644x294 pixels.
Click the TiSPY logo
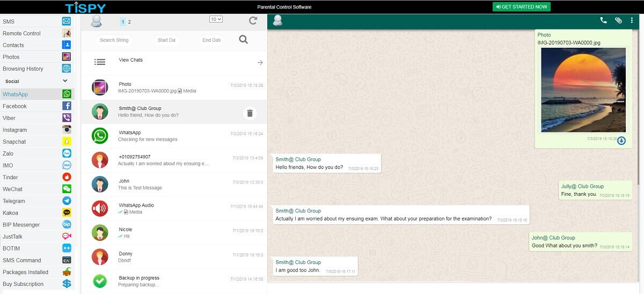[x=85, y=8]
